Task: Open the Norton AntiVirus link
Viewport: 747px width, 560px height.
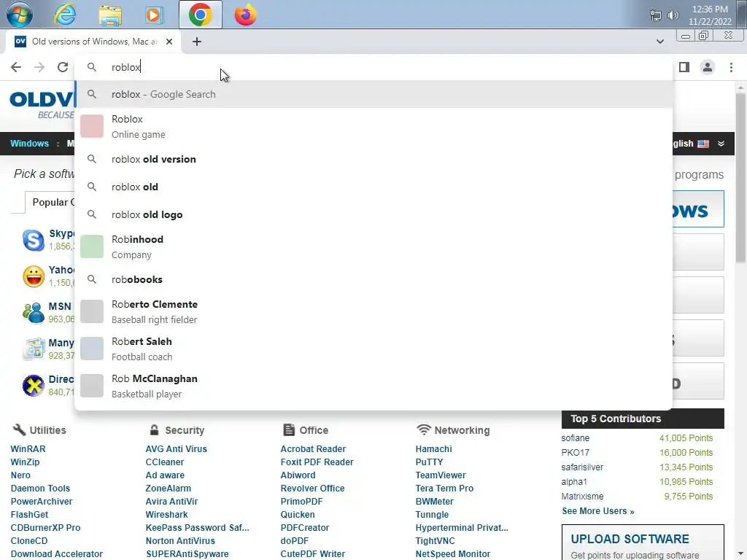Action: click(x=180, y=541)
